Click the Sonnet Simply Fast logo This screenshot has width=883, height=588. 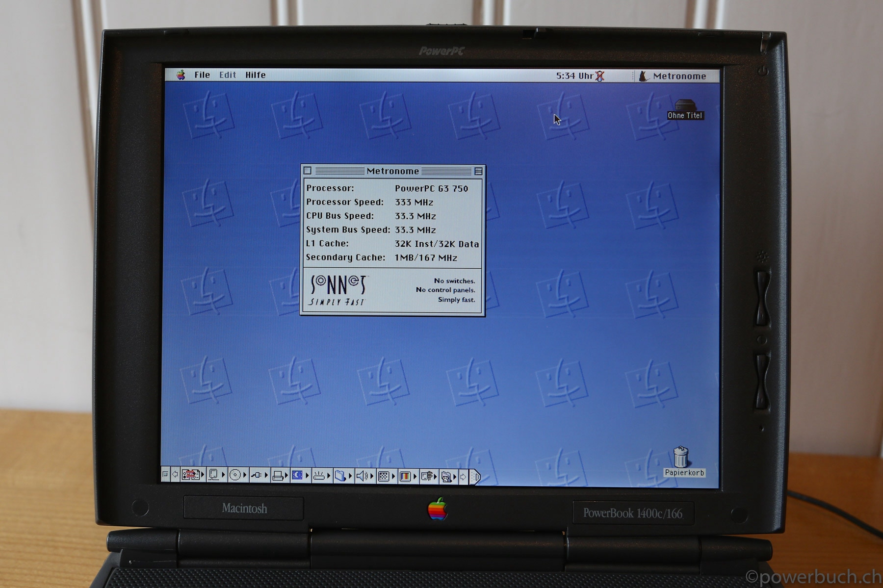[338, 290]
